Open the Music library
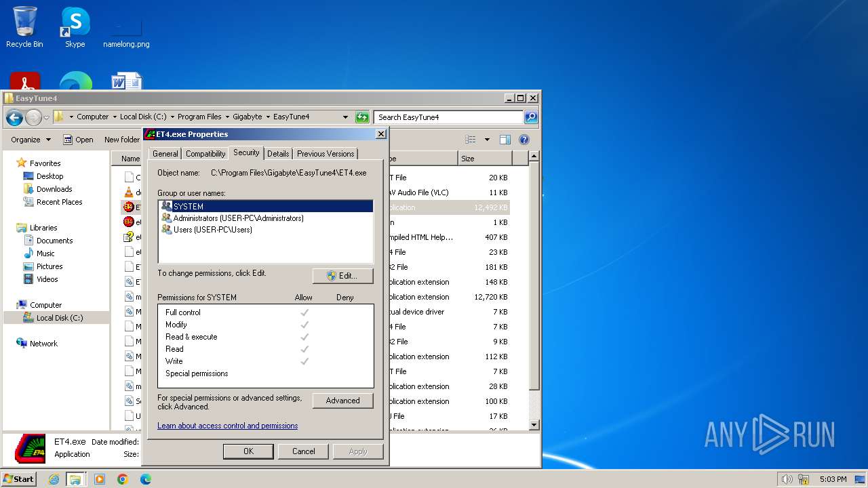This screenshot has height=488, width=868. click(45, 253)
